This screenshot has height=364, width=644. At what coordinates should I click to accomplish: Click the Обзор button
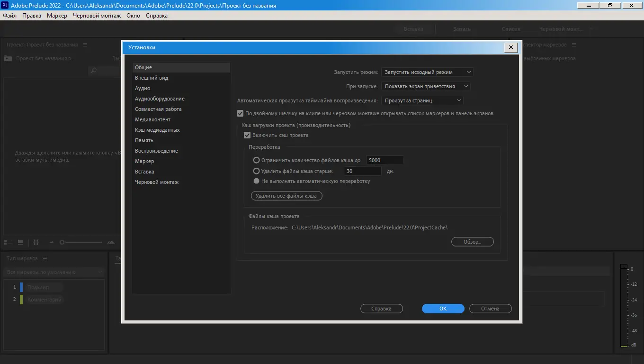coord(472,242)
